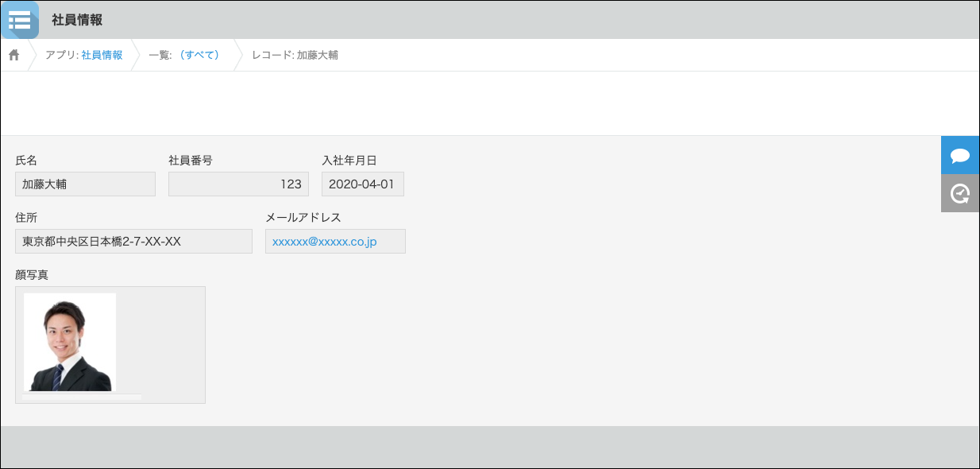Click the メールアドレス field label
This screenshot has height=469, width=980.
303,217
